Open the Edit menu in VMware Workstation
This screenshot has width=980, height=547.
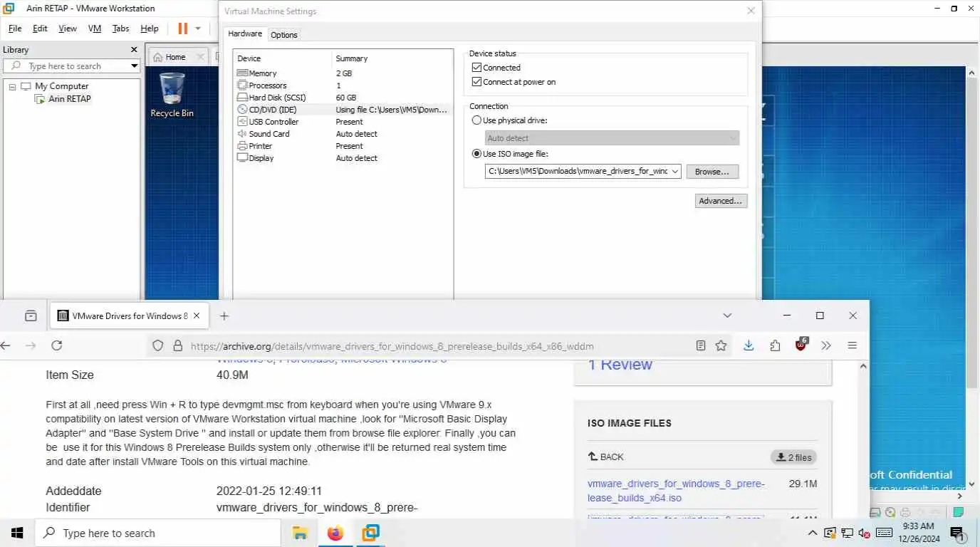pyautogui.click(x=40, y=28)
